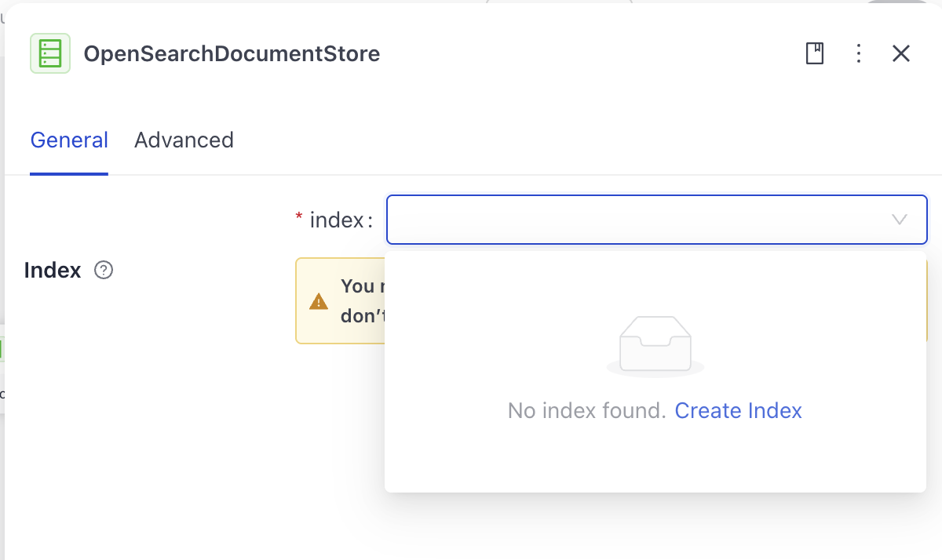Screen dimensions: 942x560
Task: Show help for the Index question mark icon
Action: pos(104,270)
